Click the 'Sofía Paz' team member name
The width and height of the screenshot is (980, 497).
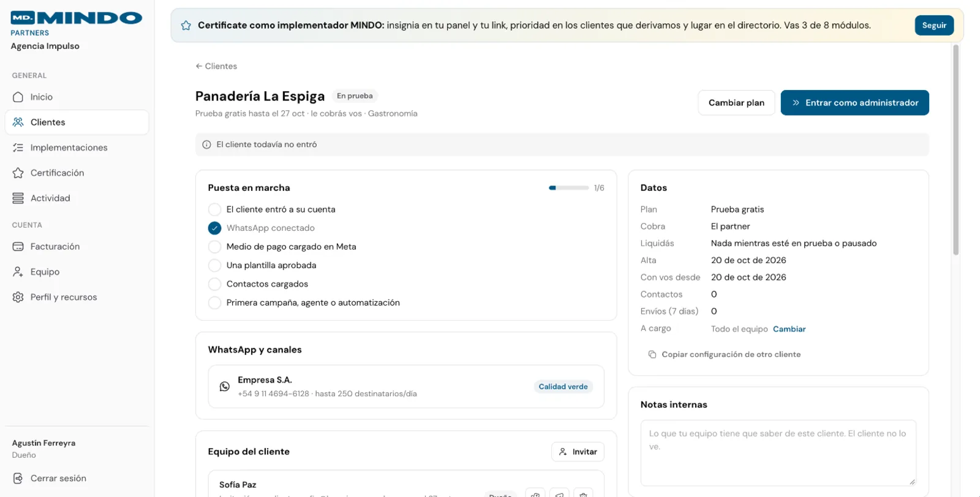[238, 485]
